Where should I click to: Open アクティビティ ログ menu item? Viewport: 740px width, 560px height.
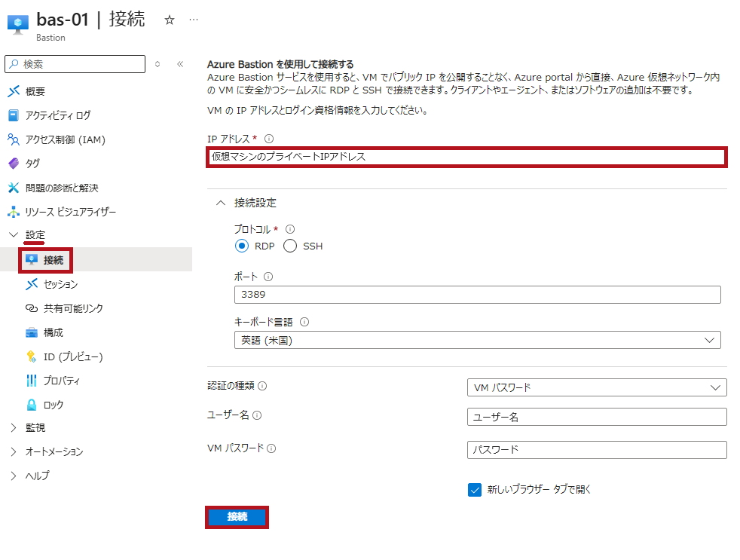point(57,115)
